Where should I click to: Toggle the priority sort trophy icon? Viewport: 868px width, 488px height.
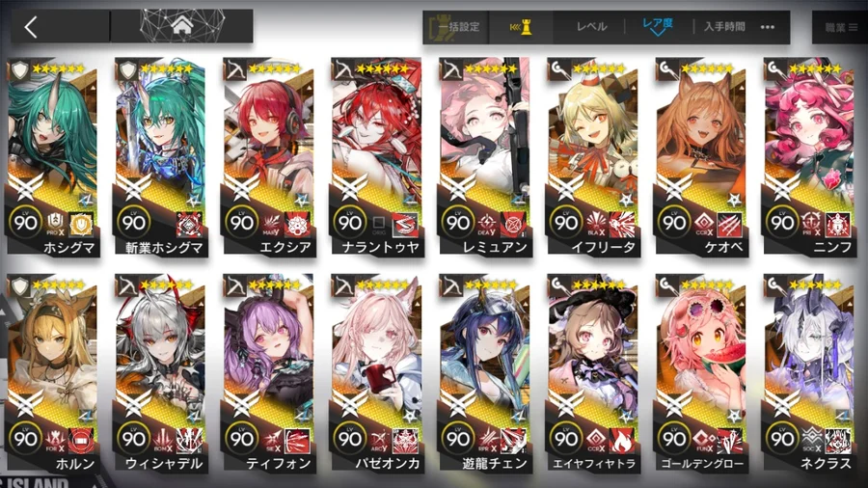click(x=521, y=27)
